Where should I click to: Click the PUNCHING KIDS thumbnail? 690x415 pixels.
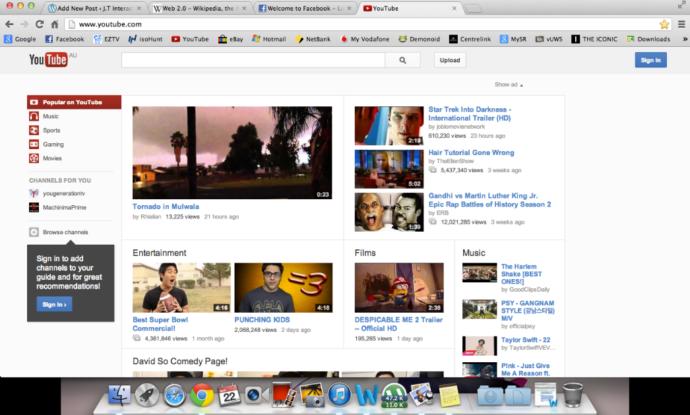(283, 287)
